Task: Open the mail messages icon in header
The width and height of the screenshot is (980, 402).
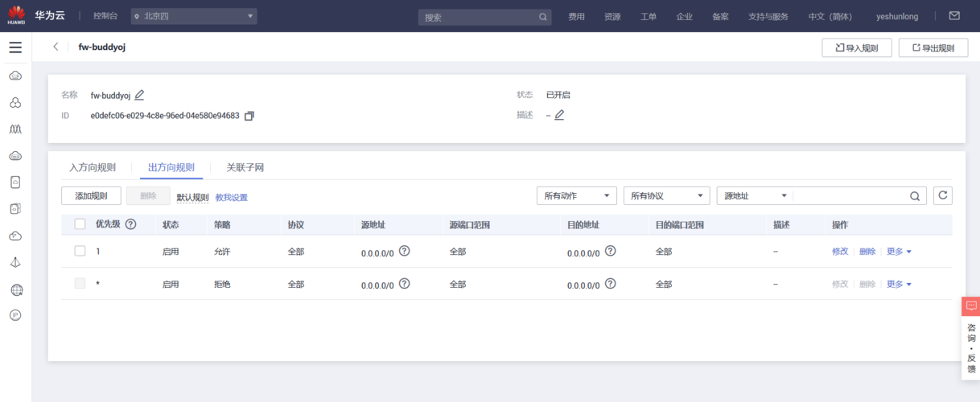Action: pos(954,16)
